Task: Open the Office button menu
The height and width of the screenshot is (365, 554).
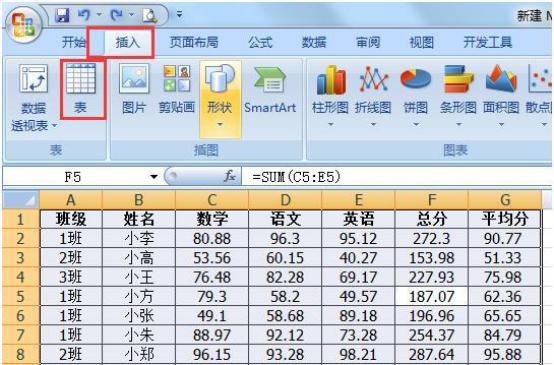Action: 23,25
